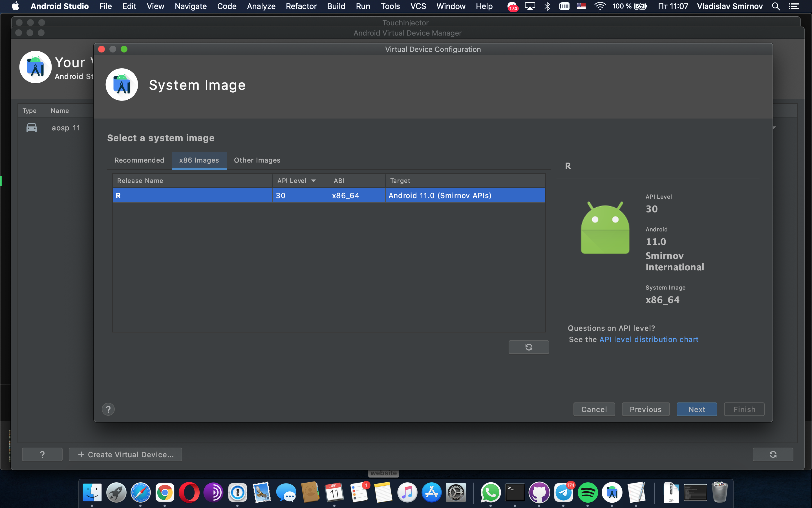
Task: Cancel the Virtual Device Configuration
Action: (x=594, y=409)
